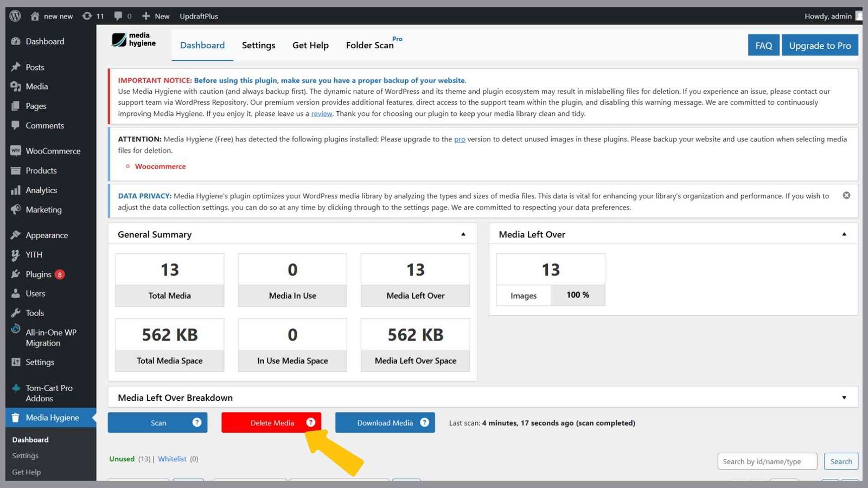Open All-in-One WP Migration icon

[16, 329]
